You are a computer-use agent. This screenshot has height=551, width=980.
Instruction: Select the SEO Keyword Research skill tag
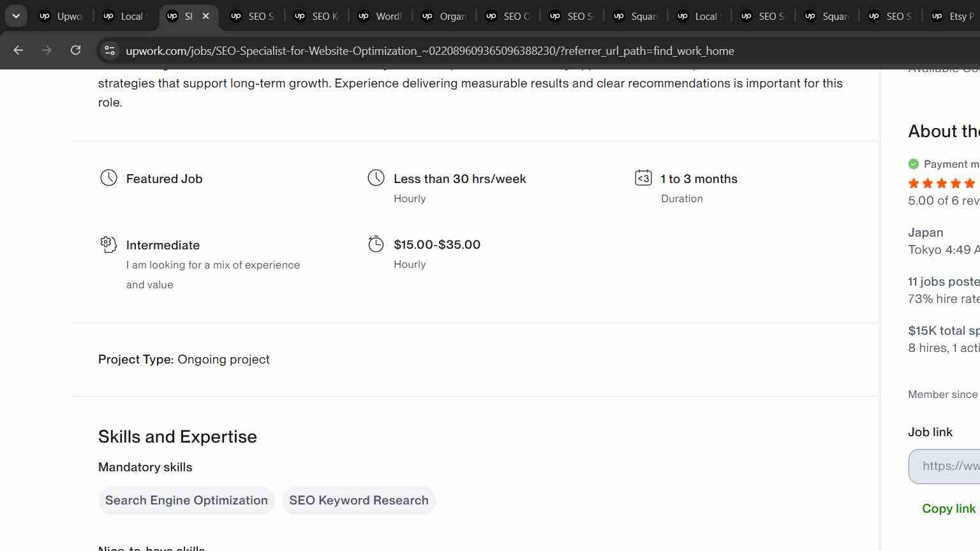click(359, 500)
